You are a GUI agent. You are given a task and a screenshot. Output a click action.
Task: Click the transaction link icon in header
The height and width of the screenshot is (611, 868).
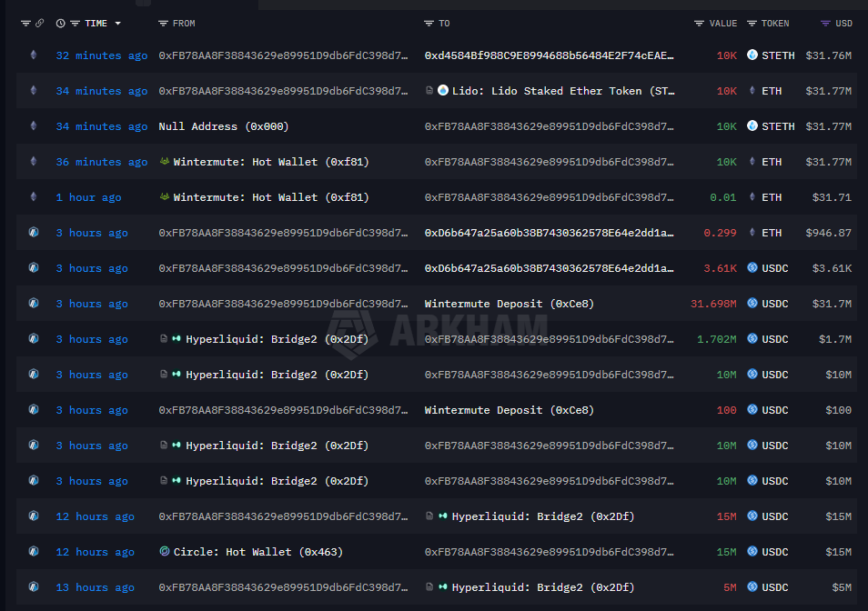click(x=39, y=23)
